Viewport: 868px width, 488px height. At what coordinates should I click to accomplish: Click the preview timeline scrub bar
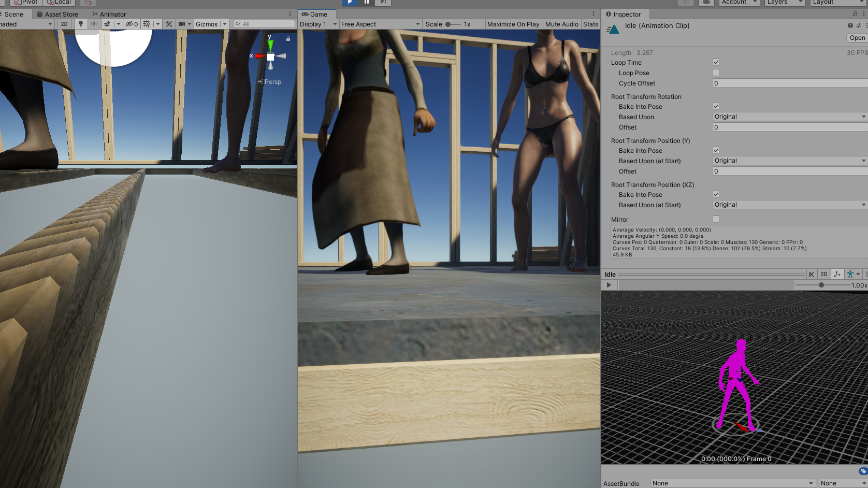[x=705, y=285]
